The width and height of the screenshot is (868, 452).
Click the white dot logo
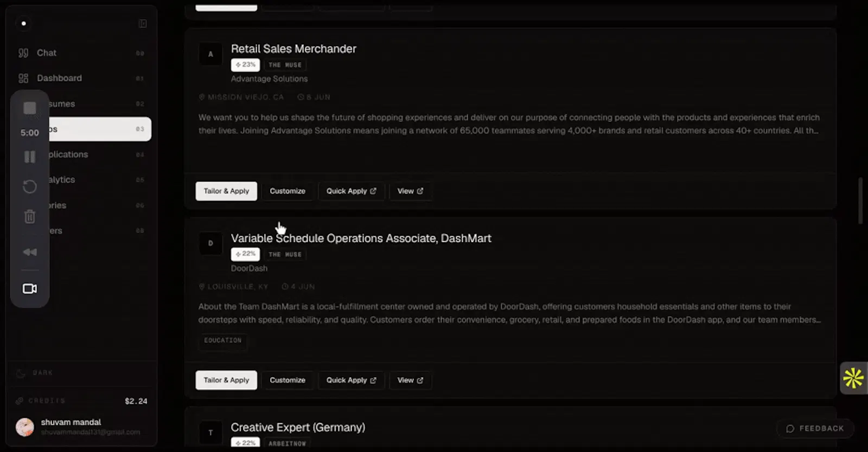pos(23,23)
